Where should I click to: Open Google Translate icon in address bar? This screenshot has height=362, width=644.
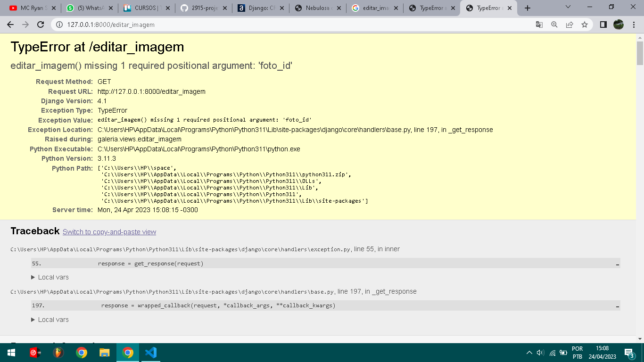point(539,25)
